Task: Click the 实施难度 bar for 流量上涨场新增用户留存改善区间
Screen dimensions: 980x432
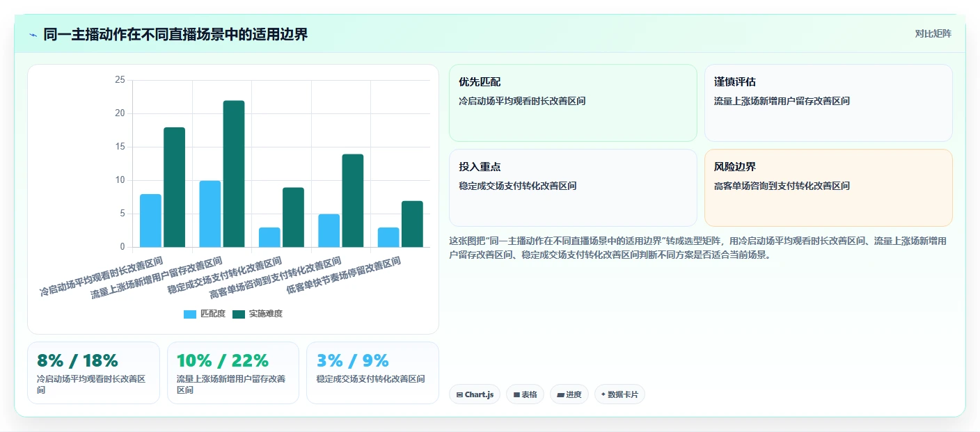Action: point(234,174)
